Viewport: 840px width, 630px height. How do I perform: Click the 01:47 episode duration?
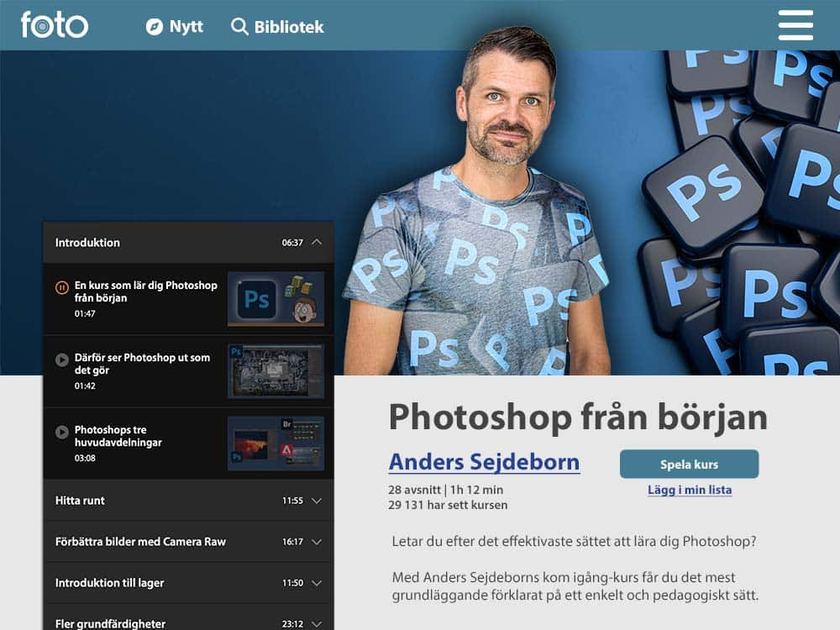point(85,314)
